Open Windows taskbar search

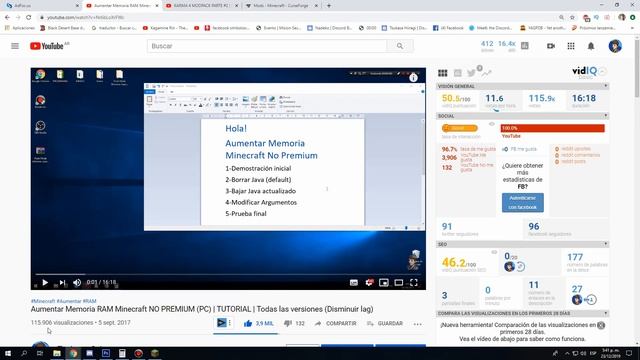(24, 353)
